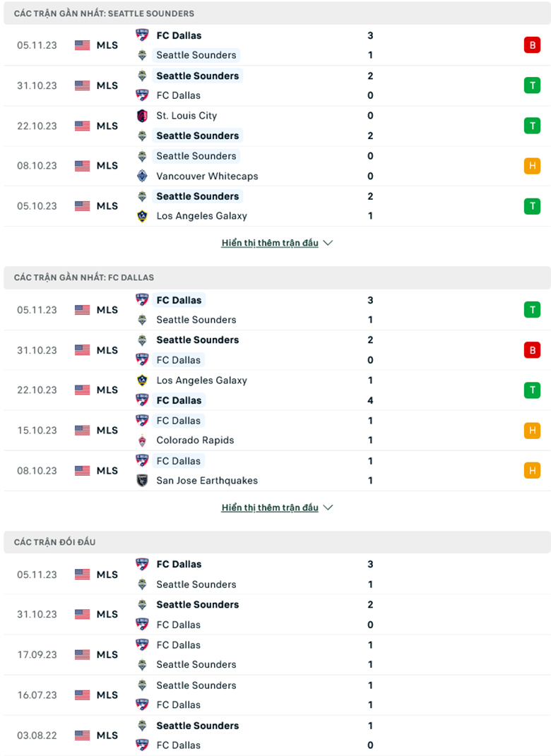The image size is (551, 756).
Task: Select the Los Angeles Galaxy club logo
Action: click(x=143, y=216)
